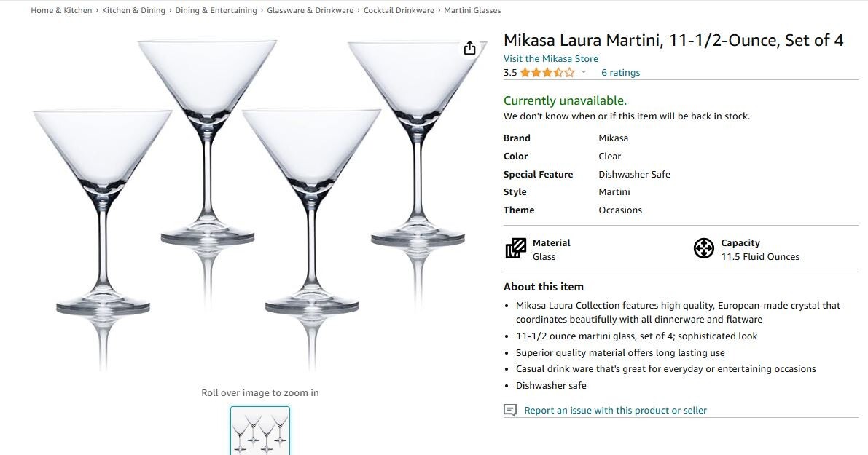
Task: Click the Material glass icon
Action: 515,248
